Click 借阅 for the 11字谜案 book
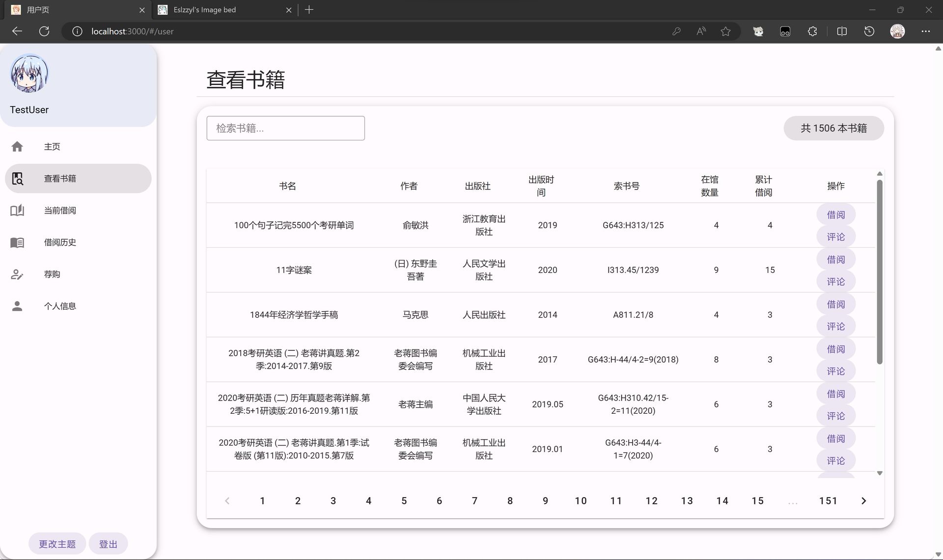This screenshot has width=943, height=560. click(x=836, y=259)
